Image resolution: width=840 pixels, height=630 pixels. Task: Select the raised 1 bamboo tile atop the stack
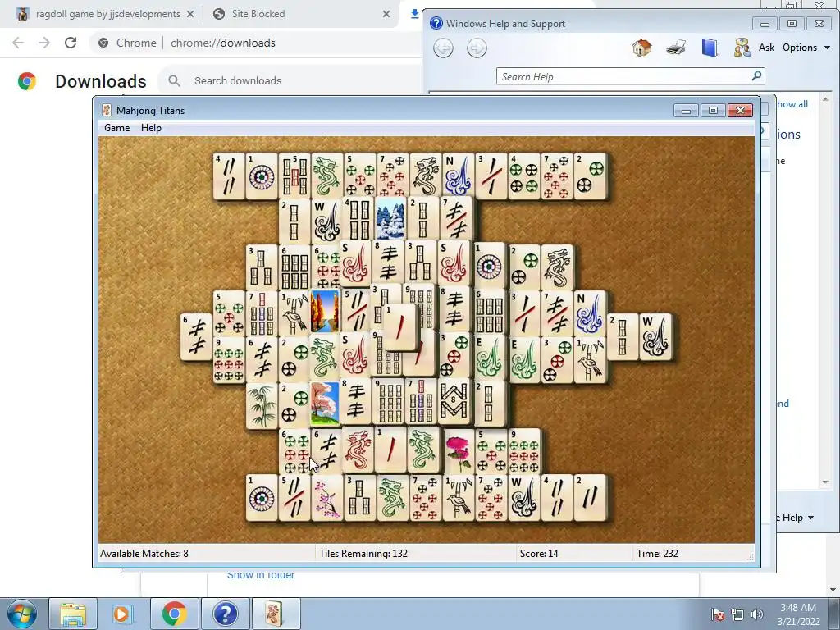pyautogui.click(x=400, y=326)
